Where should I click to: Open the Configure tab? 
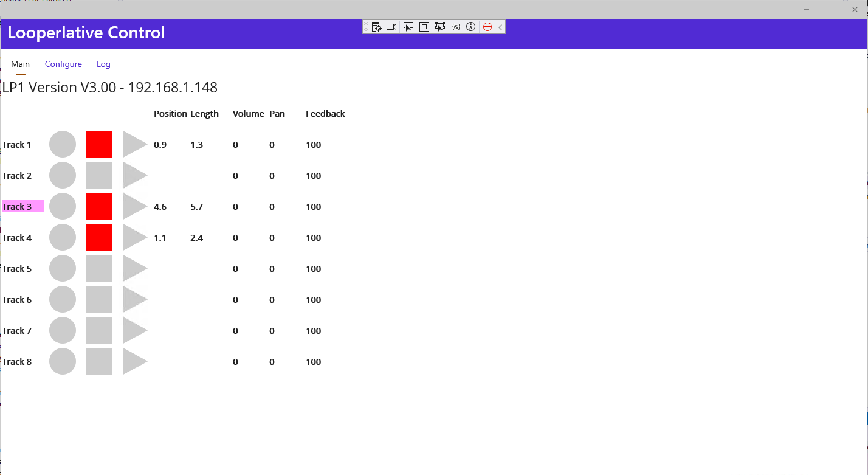point(63,64)
